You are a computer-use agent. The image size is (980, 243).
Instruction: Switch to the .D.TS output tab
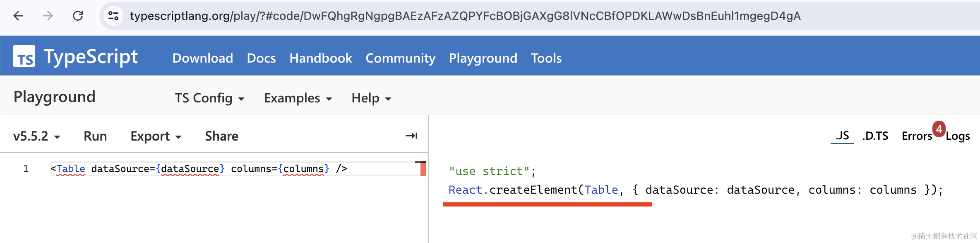pyautogui.click(x=875, y=136)
